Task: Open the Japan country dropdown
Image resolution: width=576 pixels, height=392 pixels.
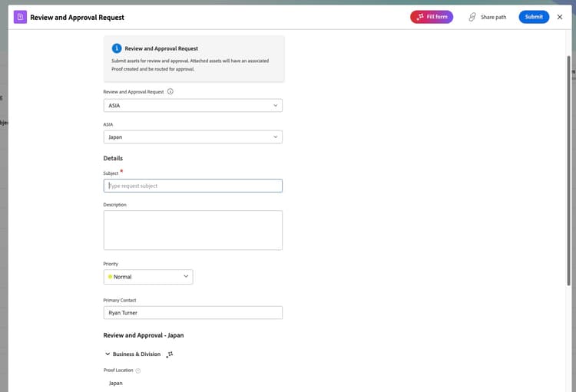Action: (x=193, y=137)
